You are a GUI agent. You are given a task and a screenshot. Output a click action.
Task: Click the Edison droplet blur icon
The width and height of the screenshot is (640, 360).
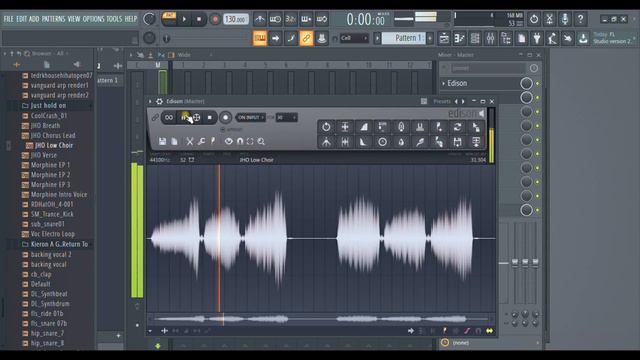tap(401, 142)
